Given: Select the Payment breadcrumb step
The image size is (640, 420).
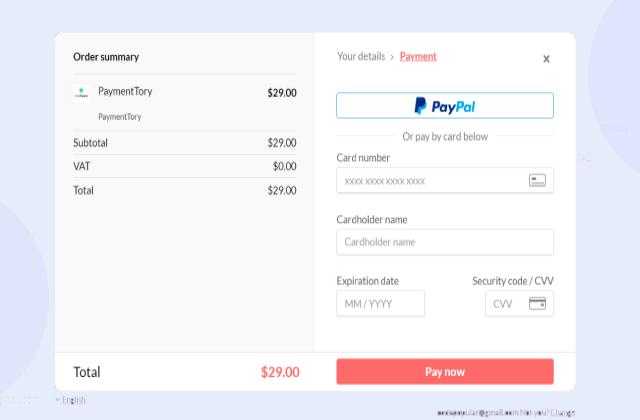Looking at the screenshot, I should [418, 57].
